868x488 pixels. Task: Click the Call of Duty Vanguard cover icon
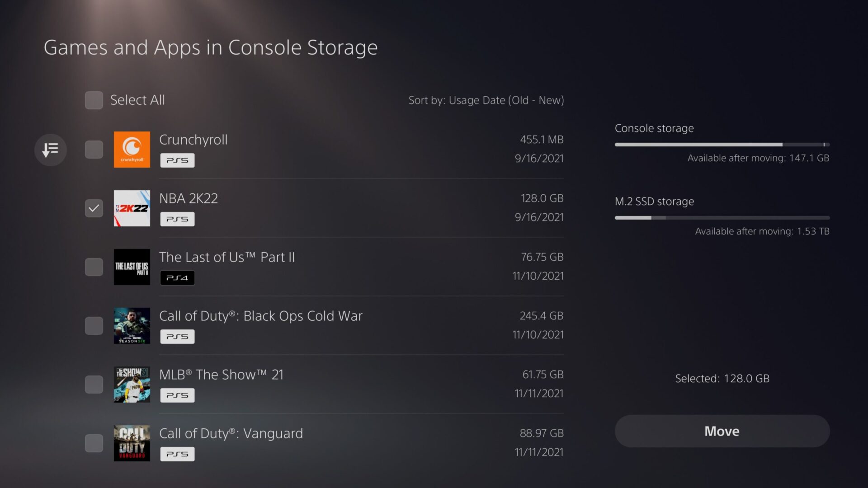click(x=132, y=443)
